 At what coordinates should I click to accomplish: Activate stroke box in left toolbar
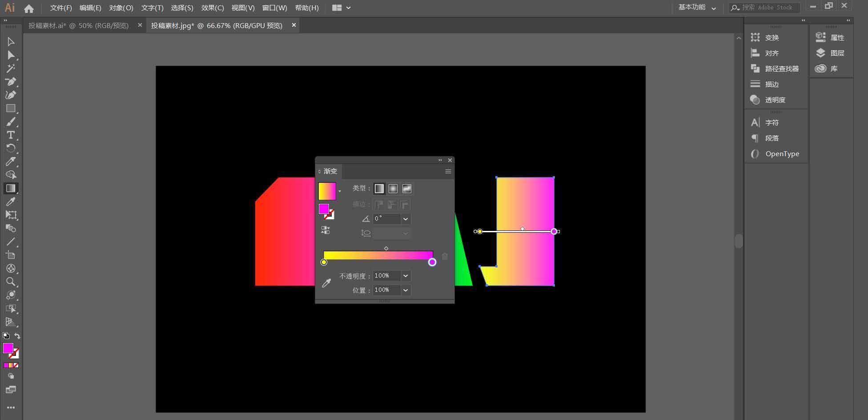coord(15,354)
